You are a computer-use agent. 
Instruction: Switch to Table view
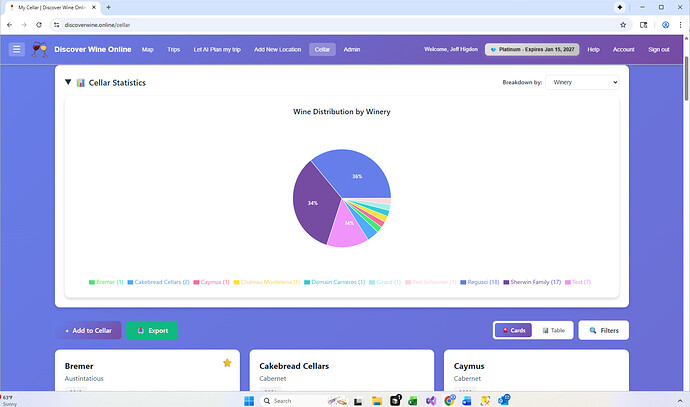pyautogui.click(x=553, y=330)
